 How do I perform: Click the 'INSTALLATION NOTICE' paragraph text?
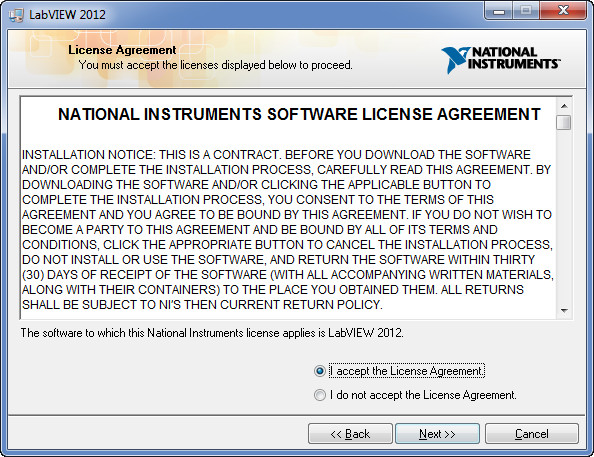coord(287,230)
